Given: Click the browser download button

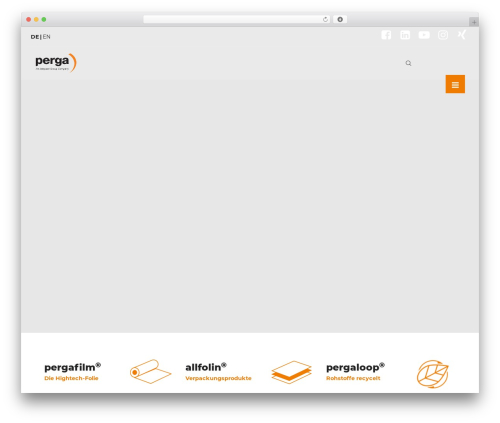Looking at the screenshot, I should point(340,19).
